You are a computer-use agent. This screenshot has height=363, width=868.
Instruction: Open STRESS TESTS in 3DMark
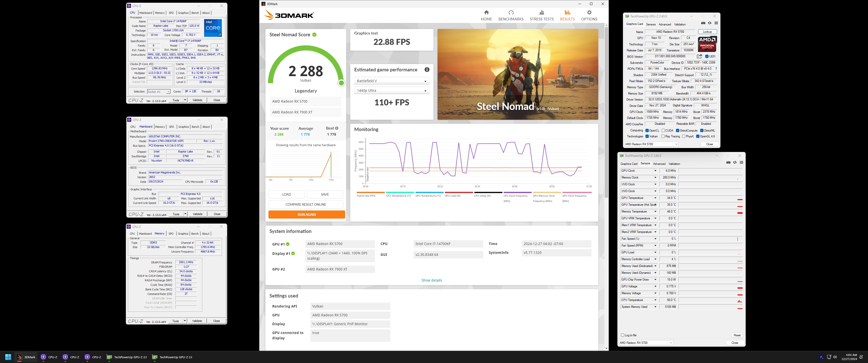coord(541,15)
